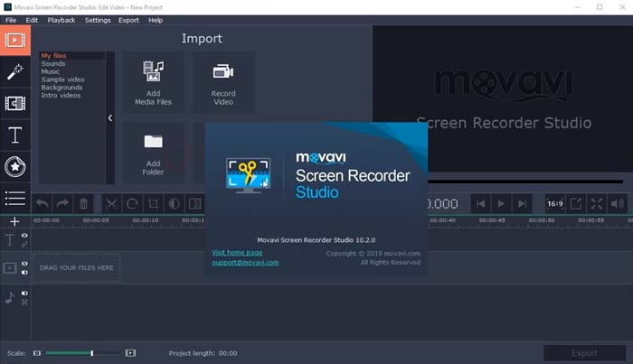
Task: Open the Transitions tab in sidebar
Action: point(15,103)
